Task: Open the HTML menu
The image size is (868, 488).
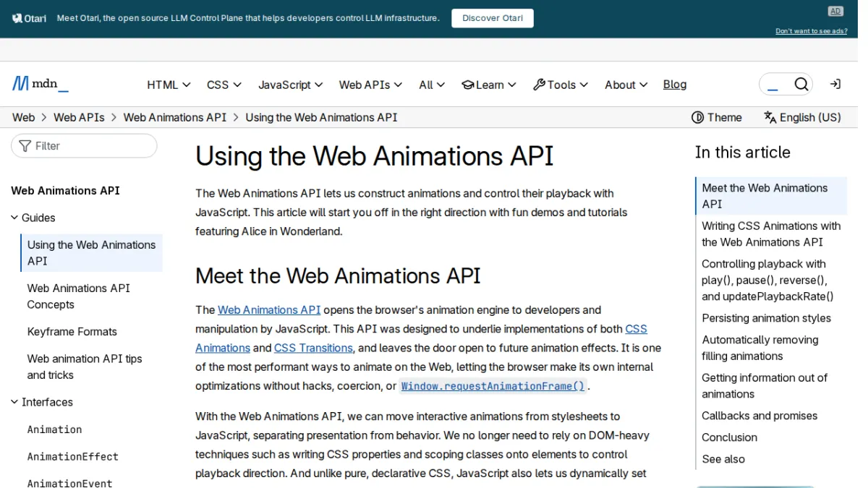Action: [169, 85]
